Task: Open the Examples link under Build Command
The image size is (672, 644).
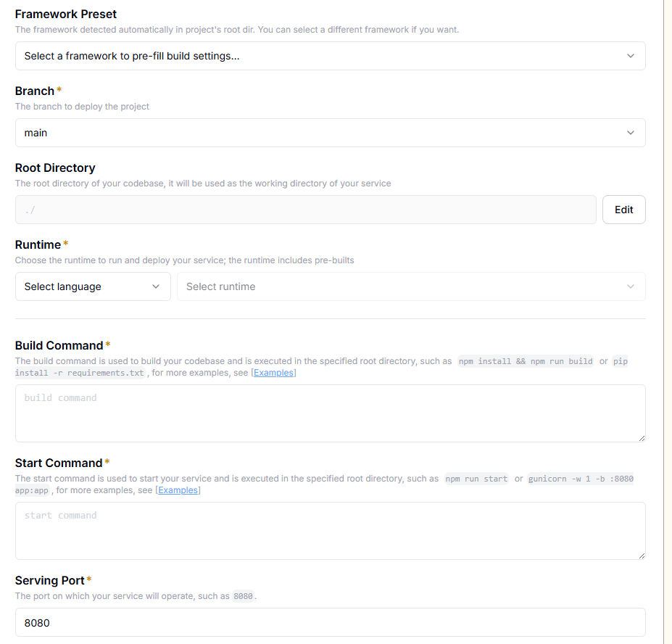Action: (273, 373)
